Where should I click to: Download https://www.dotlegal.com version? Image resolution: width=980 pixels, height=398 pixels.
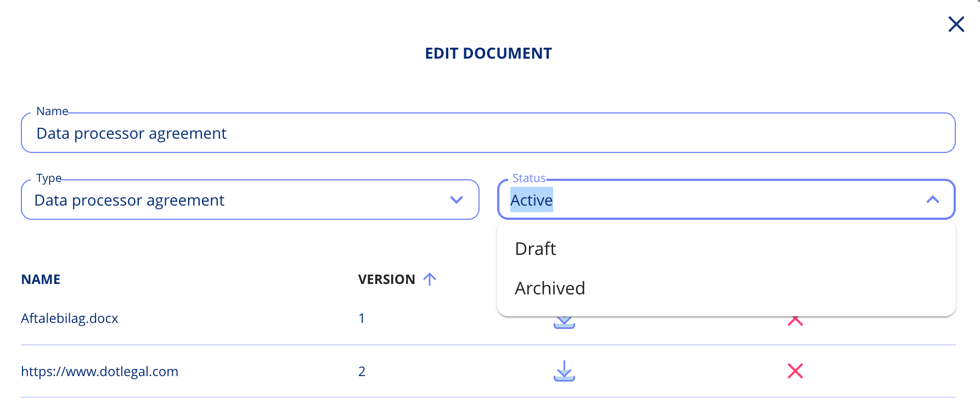click(564, 371)
